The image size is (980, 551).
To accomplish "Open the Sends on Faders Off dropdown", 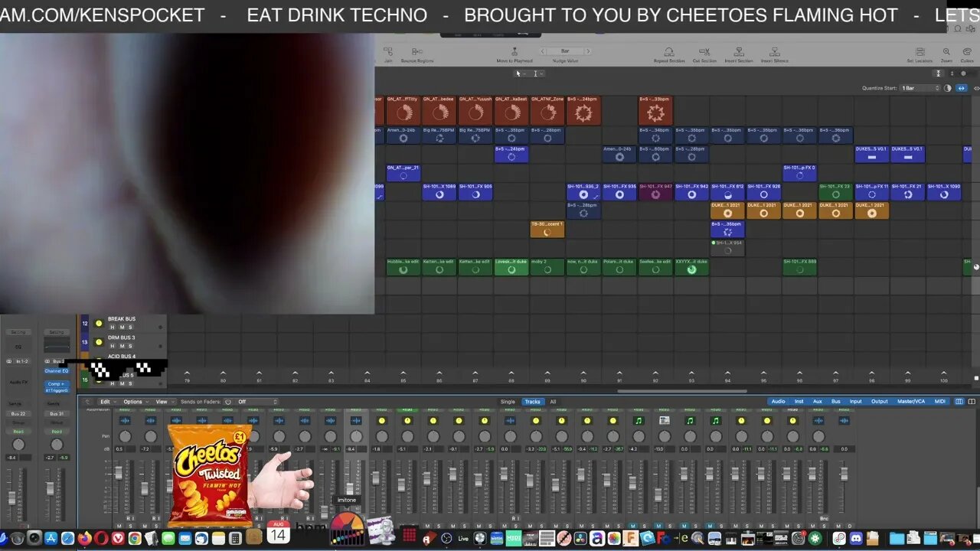I will click(x=256, y=402).
